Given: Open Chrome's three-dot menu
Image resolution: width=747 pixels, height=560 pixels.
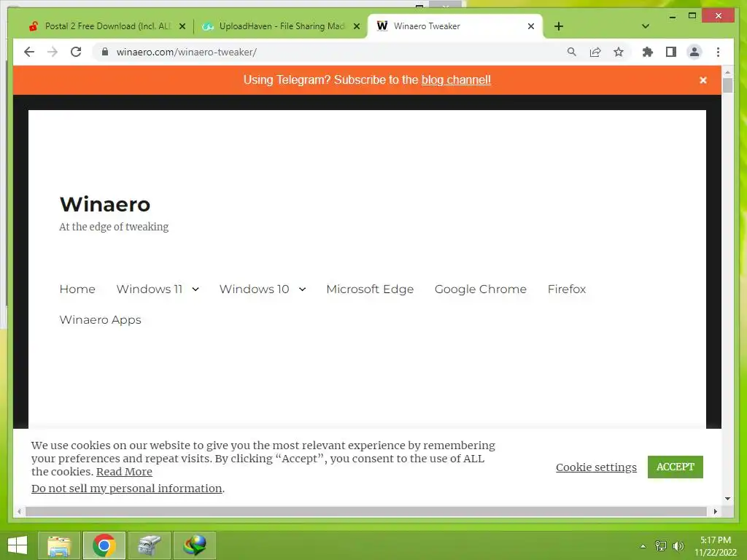Looking at the screenshot, I should [x=718, y=52].
